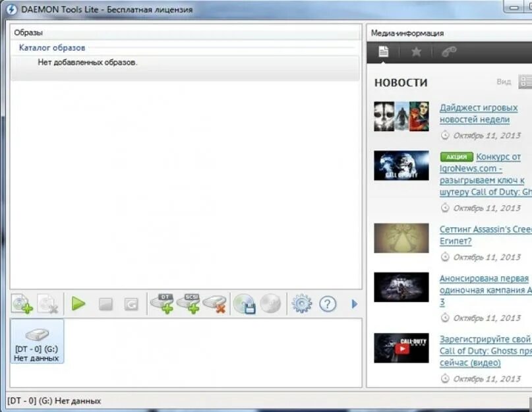
Task: Click the Burn image disc icon
Action: (270, 303)
